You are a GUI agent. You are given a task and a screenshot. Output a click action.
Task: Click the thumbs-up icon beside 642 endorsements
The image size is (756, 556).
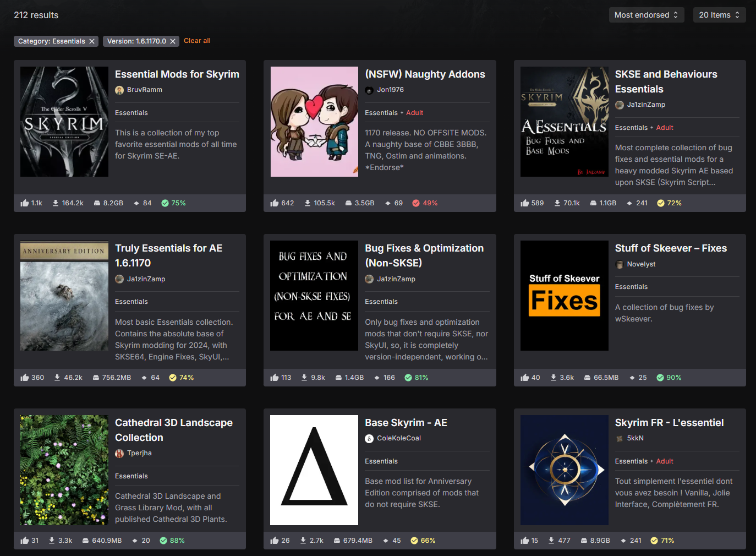coord(275,203)
